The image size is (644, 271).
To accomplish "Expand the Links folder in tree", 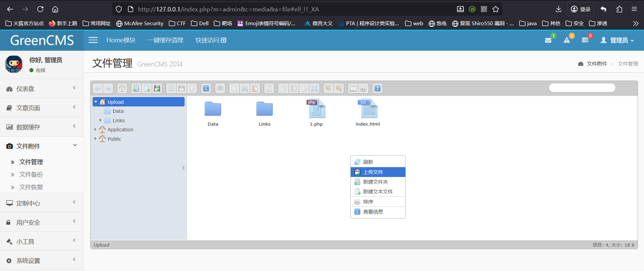I will 100,120.
